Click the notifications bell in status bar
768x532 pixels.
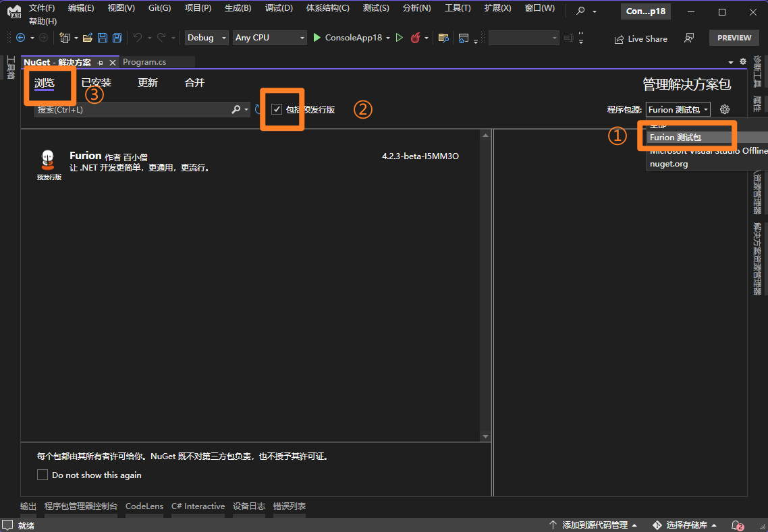[736, 525]
